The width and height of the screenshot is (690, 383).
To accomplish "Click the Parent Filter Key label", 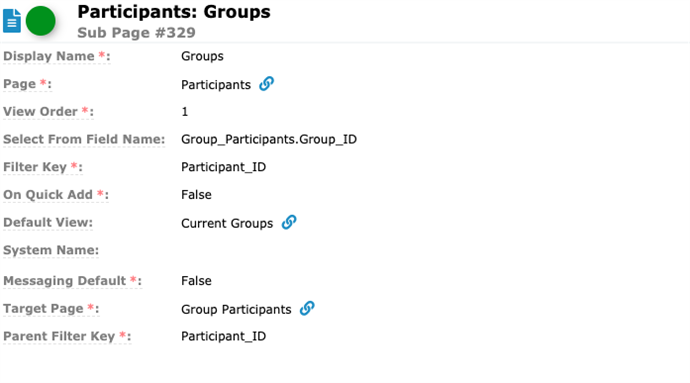I will [x=67, y=336].
